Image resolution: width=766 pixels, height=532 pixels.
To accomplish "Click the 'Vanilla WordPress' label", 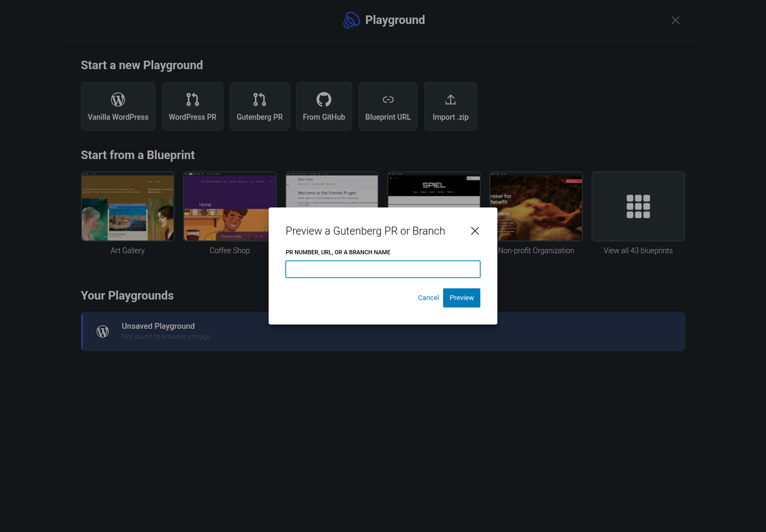I will (x=118, y=117).
